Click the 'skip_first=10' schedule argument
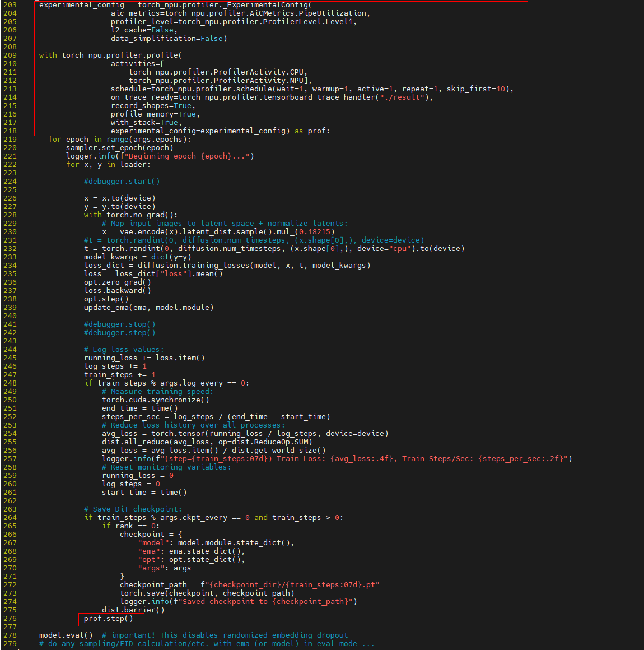 476,89
